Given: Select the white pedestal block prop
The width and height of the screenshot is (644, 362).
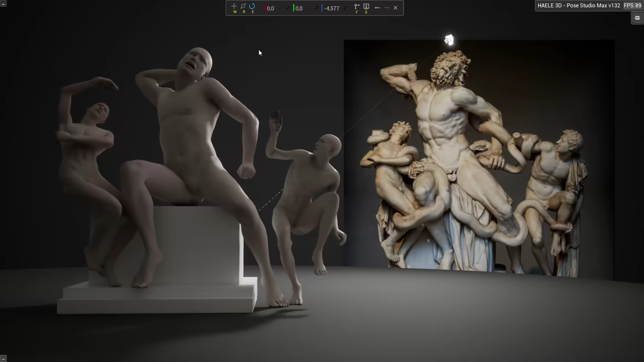Looking at the screenshot, I should (197, 246).
